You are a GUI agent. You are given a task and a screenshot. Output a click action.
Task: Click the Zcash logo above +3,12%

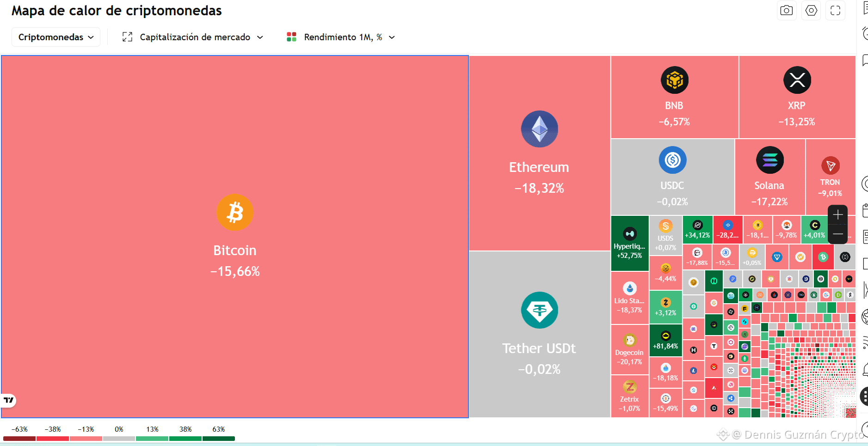(x=665, y=303)
